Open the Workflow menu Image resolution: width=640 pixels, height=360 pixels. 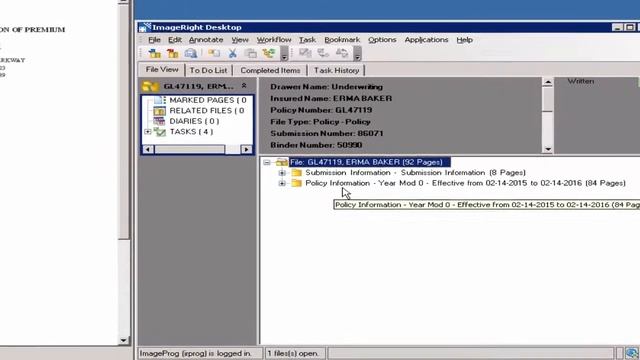click(274, 40)
